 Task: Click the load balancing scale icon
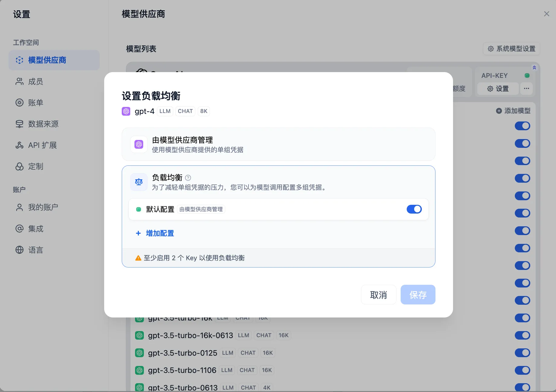pos(139,182)
